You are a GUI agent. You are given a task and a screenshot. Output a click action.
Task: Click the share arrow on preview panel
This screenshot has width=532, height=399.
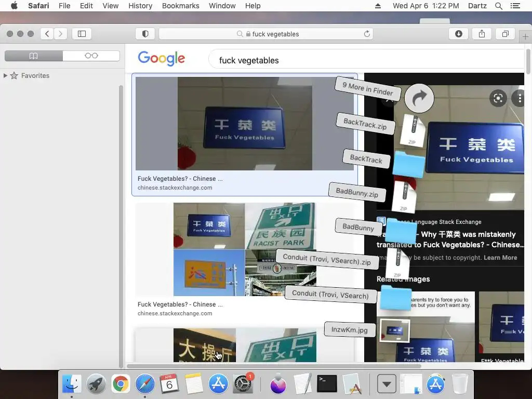tap(419, 98)
